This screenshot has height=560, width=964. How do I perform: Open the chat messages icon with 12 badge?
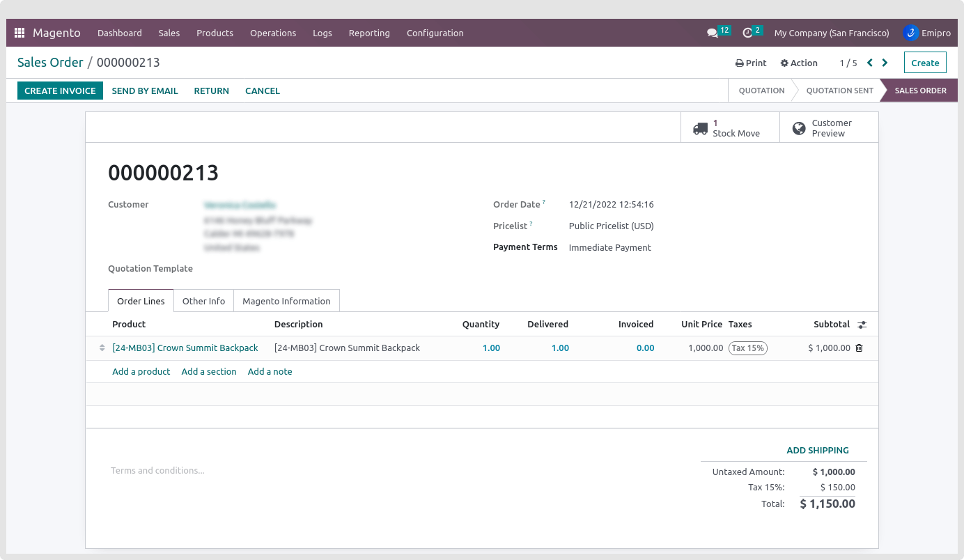click(x=713, y=33)
